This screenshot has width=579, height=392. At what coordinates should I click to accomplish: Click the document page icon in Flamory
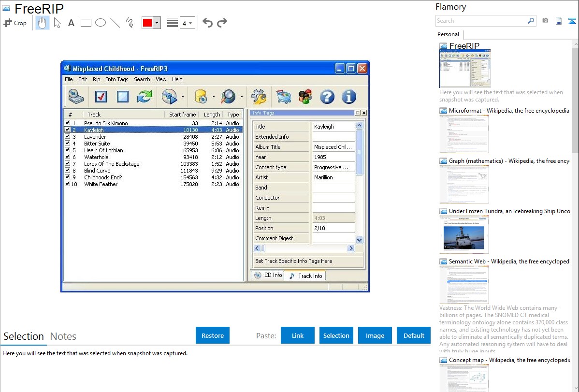559,21
